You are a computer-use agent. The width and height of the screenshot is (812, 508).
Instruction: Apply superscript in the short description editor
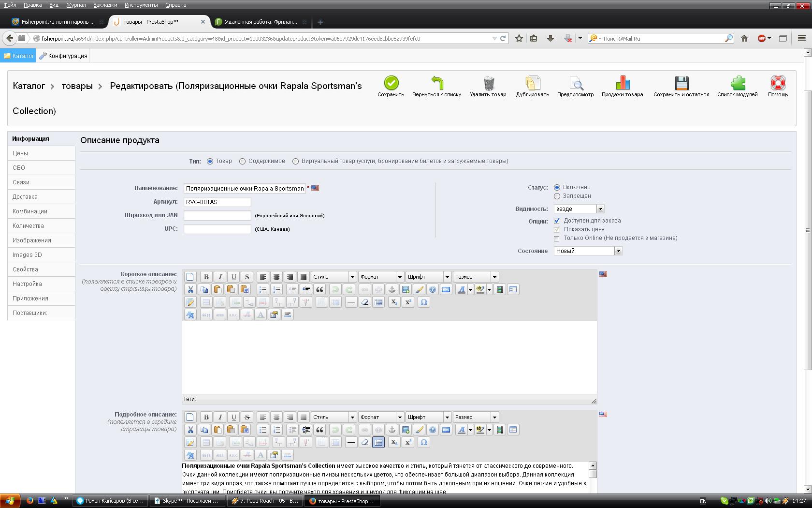(x=408, y=302)
